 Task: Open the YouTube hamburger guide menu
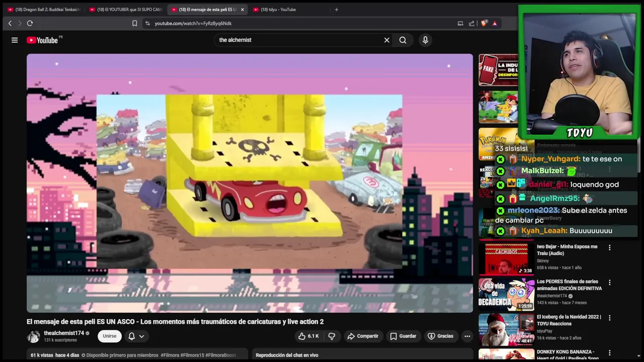tap(15, 40)
